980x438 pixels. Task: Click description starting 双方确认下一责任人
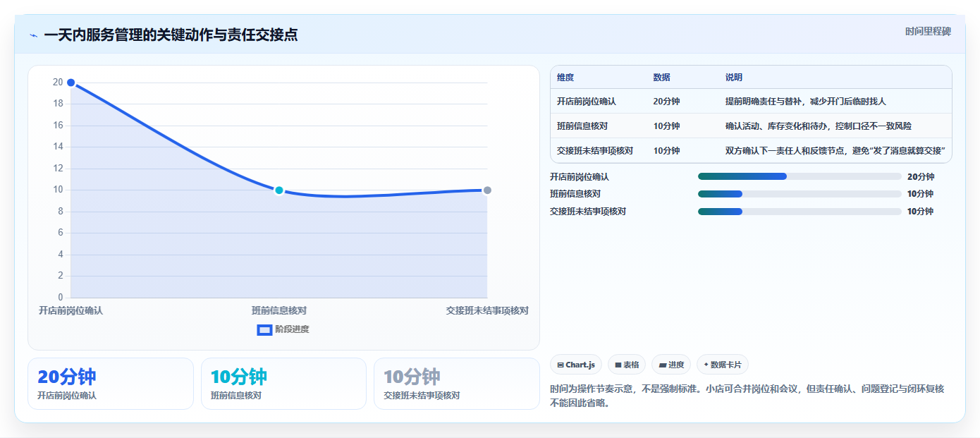pyautogui.click(x=835, y=151)
